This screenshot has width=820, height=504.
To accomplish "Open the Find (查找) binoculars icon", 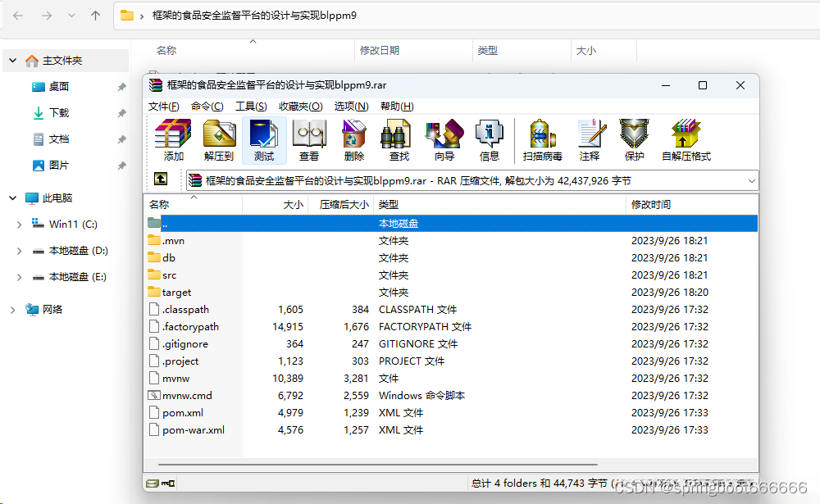I will click(x=399, y=139).
